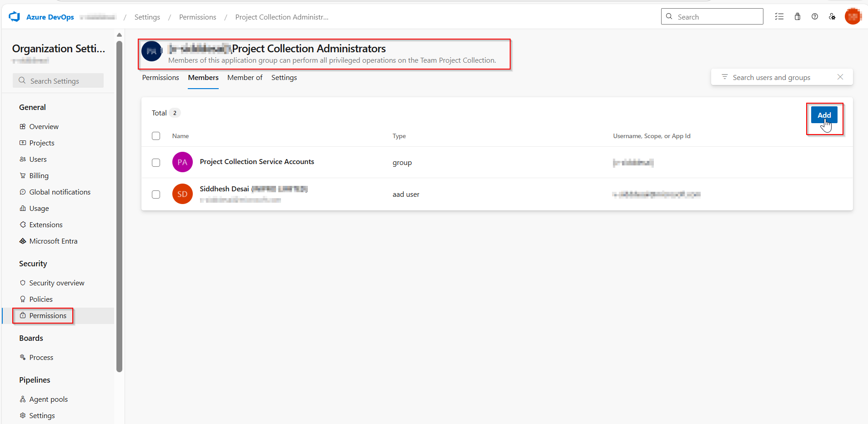Open Projects settings page
The height and width of the screenshot is (424, 868).
pos(42,143)
